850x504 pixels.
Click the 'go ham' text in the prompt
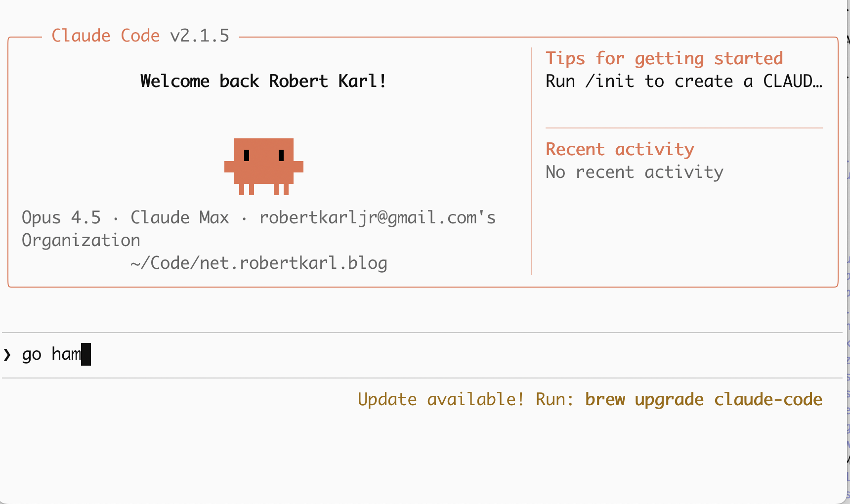pyautogui.click(x=51, y=354)
